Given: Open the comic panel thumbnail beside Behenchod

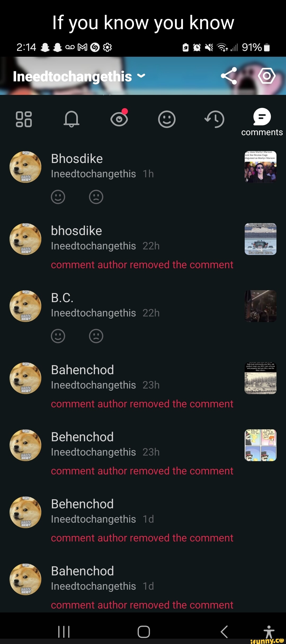Looking at the screenshot, I should 261,445.
